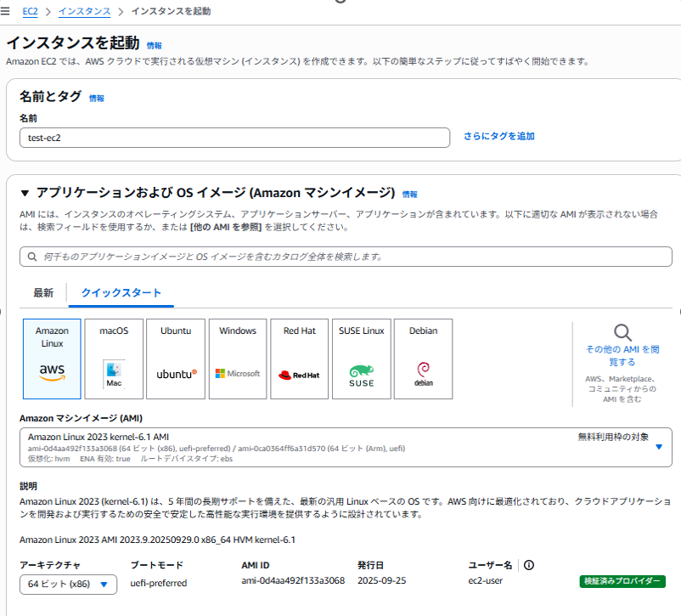The image size is (681, 616).
Task: Navigate via the インスタンス breadcrumb link
Action: click(x=84, y=12)
